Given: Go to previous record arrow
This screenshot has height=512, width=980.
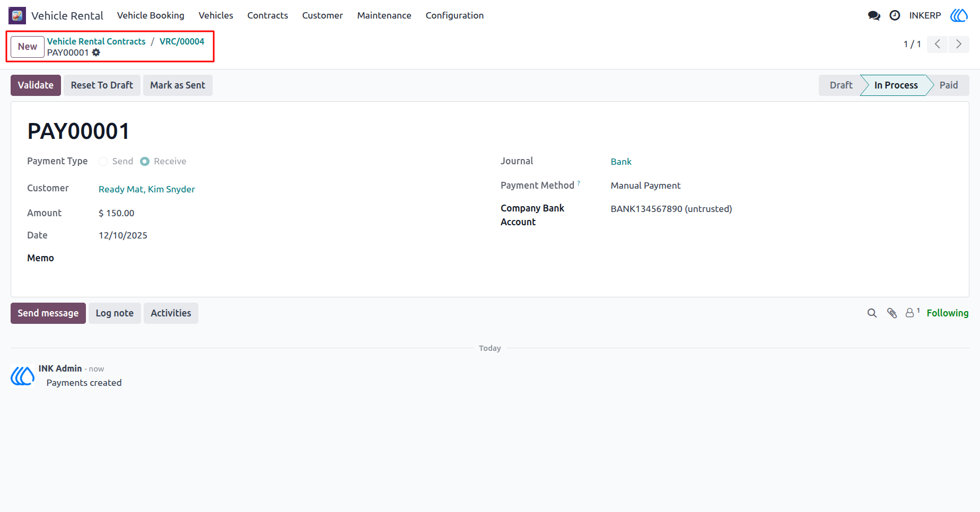Looking at the screenshot, I should (x=937, y=44).
